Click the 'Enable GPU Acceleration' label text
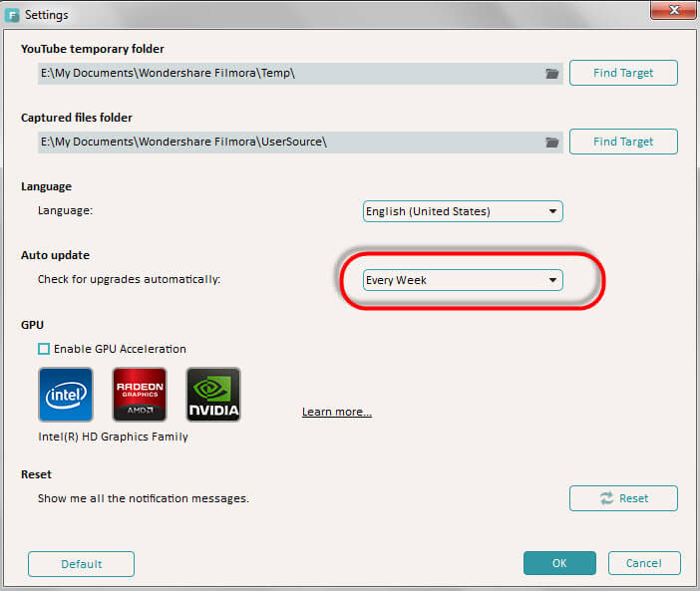Image resolution: width=700 pixels, height=591 pixels. pyautogui.click(x=120, y=349)
